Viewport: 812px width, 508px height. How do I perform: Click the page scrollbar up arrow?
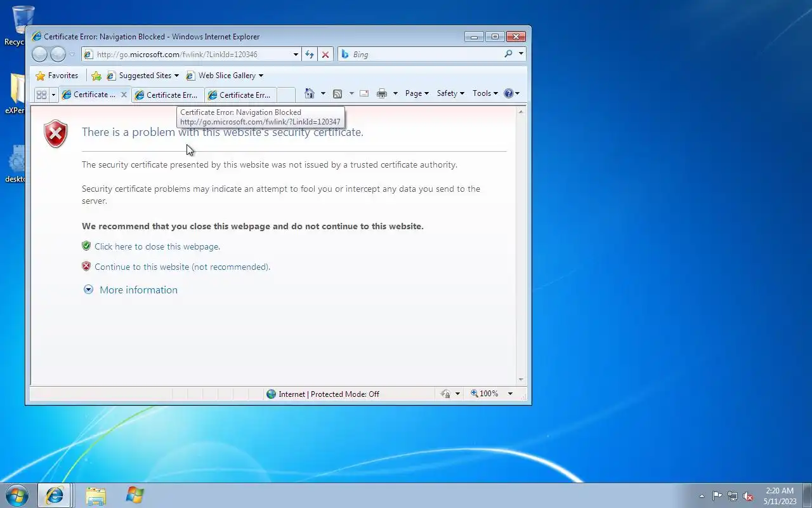point(521,112)
